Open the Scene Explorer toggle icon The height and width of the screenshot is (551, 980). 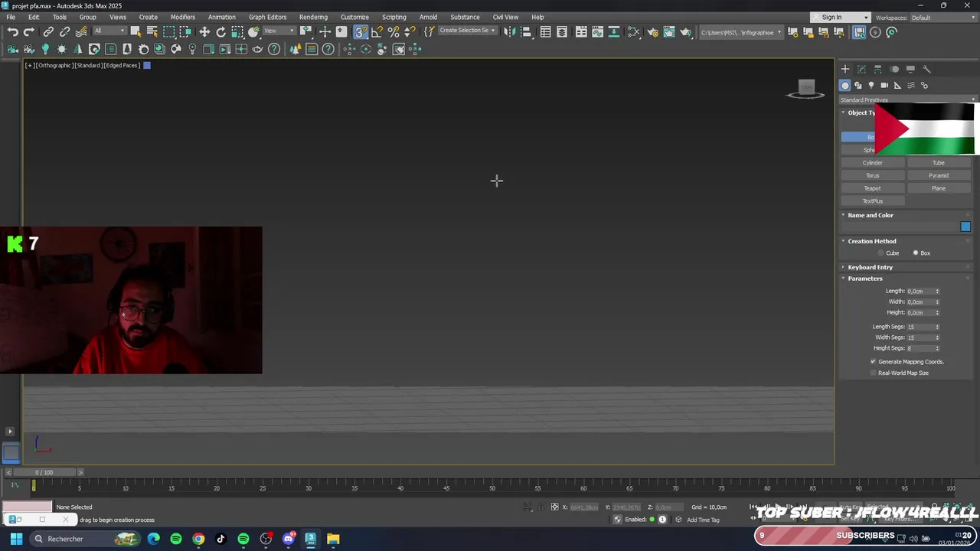[x=545, y=32]
